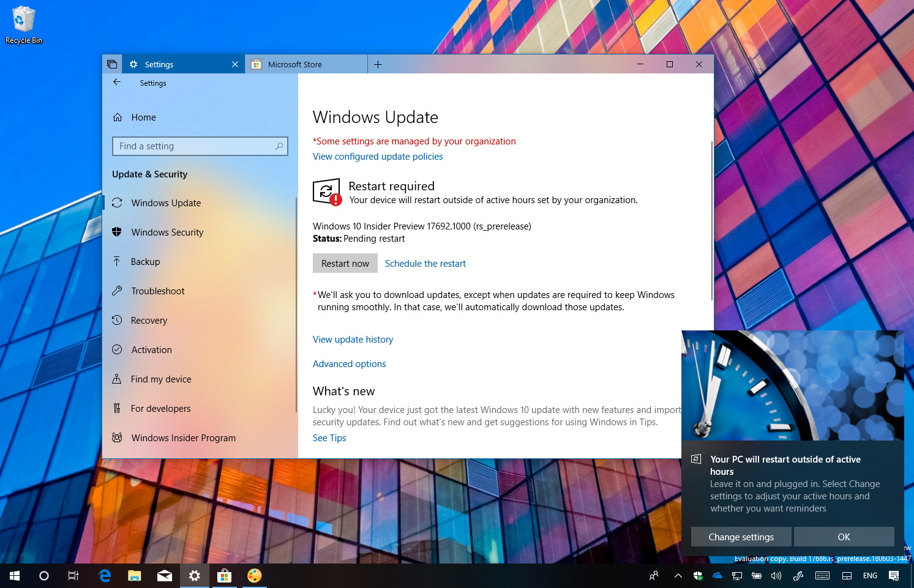Open View configured update policies link
This screenshot has width=914, height=588.
(x=378, y=157)
